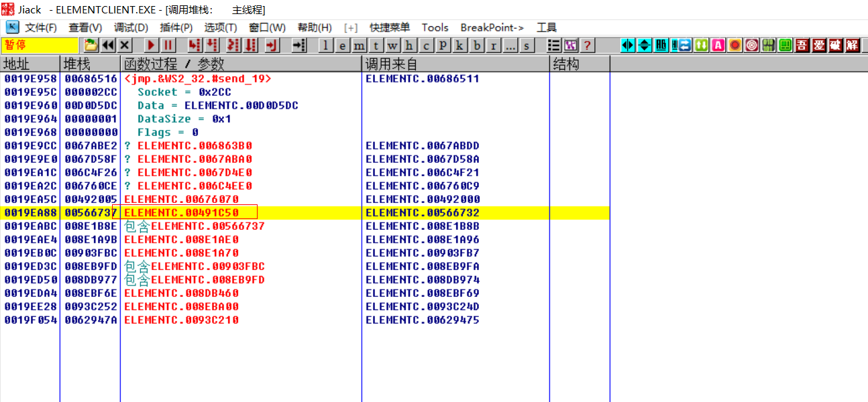Image resolution: width=868 pixels, height=402 pixels.
Task: Click the 函数过程 / 参数 column header
Action: [241, 64]
